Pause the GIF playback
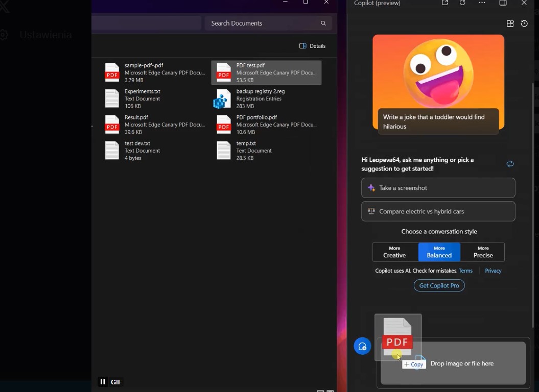 pos(103,382)
